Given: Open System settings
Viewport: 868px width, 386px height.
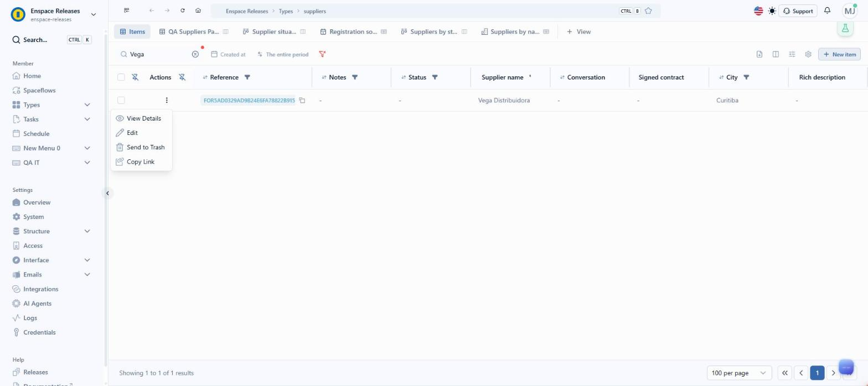Looking at the screenshot, I should [33, 217].
